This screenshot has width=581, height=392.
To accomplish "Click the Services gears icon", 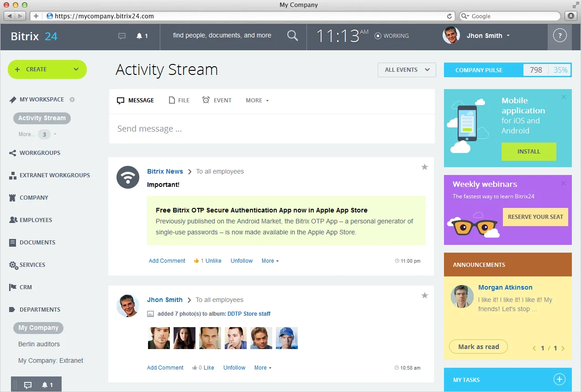I will point(13,265).
